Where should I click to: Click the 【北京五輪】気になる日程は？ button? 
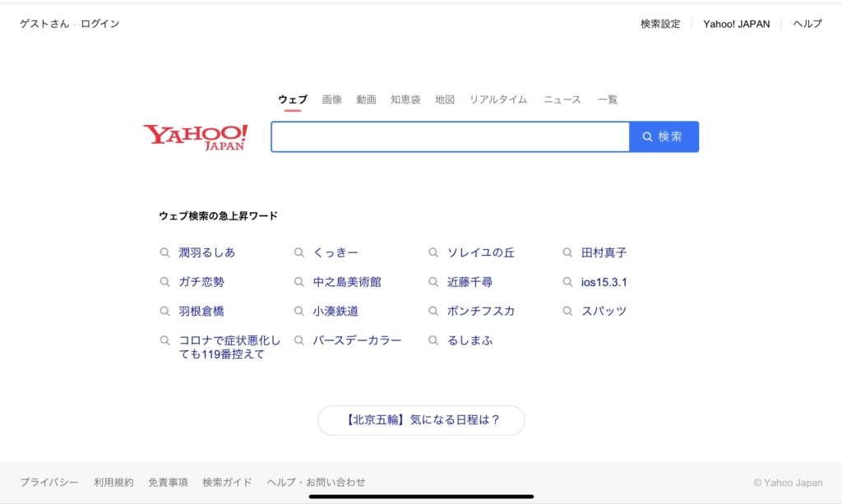click(421, 420)
